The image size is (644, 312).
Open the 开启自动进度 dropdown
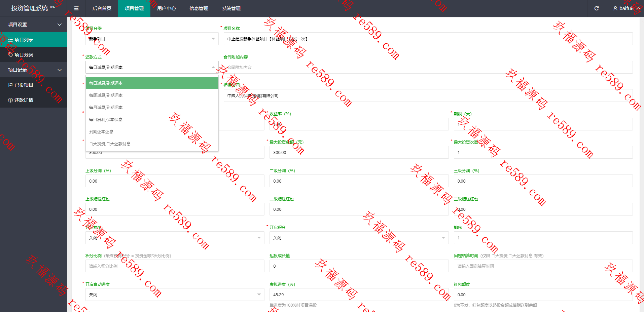click(x=175, y=295)
